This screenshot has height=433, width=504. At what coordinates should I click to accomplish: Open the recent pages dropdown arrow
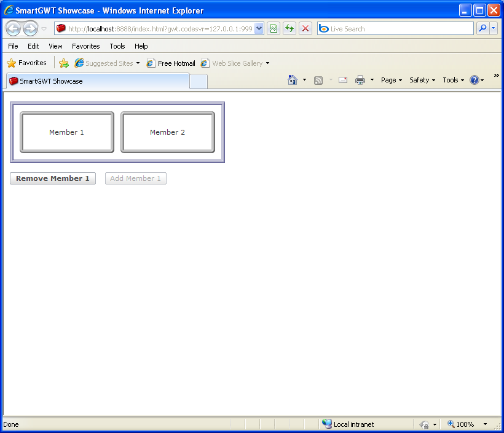(x=44, y=29)
